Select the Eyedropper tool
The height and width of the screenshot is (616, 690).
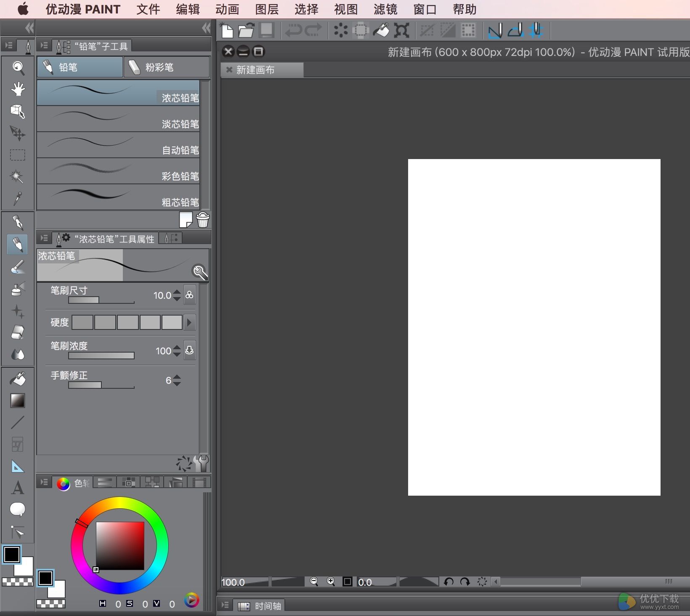18,199
